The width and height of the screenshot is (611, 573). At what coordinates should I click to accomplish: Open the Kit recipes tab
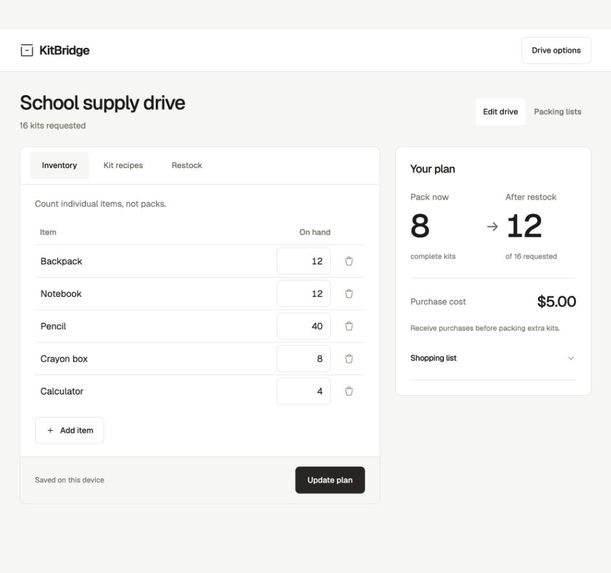(x=123, y=165)
